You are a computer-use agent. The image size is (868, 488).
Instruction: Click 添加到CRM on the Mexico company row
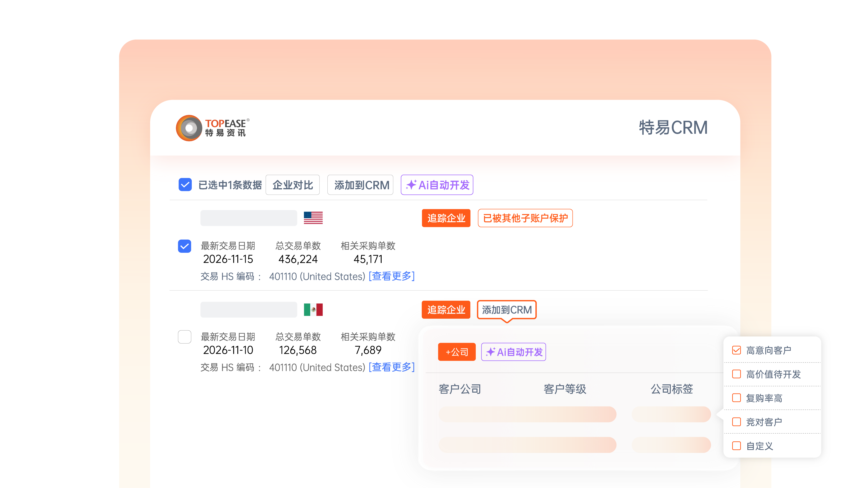click(507, 310)
